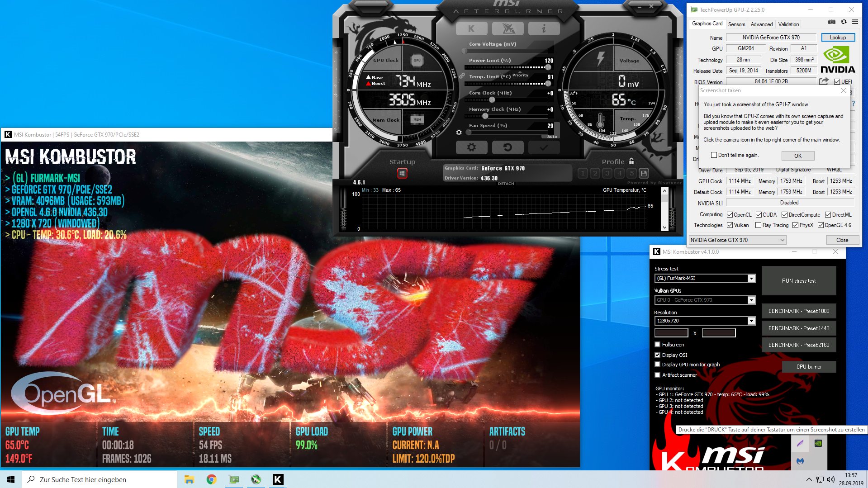Click custom resolution width field
This screenshot has width=868, height=488.
click(x=671, y=333)
